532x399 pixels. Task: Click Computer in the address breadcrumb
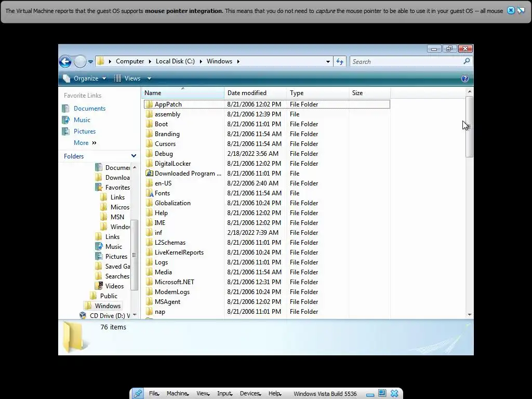click(x=130, y=61)
